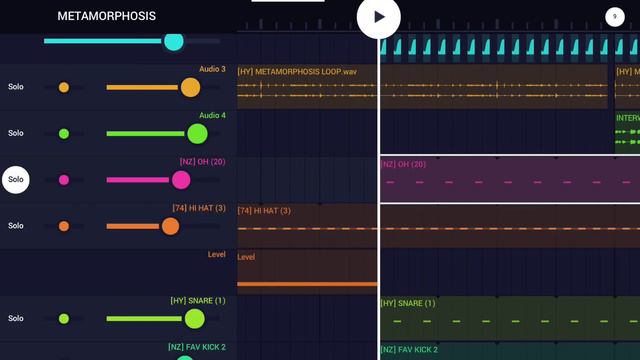Click the Audio 4 green volume knob
Viewport: 640px width, 360px height.
click(x=197, y=133)
